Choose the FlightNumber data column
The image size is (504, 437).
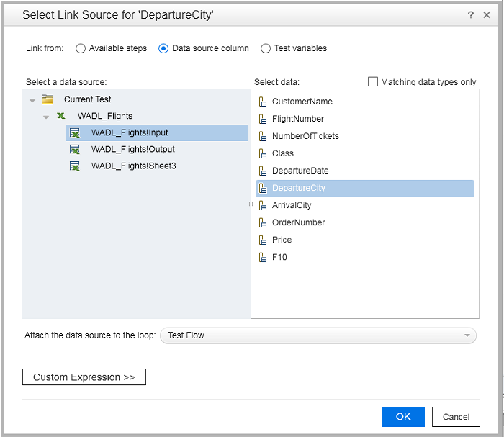[297, 119]
